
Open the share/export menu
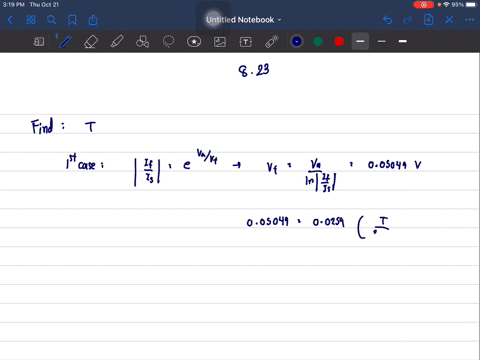[93, 20]
